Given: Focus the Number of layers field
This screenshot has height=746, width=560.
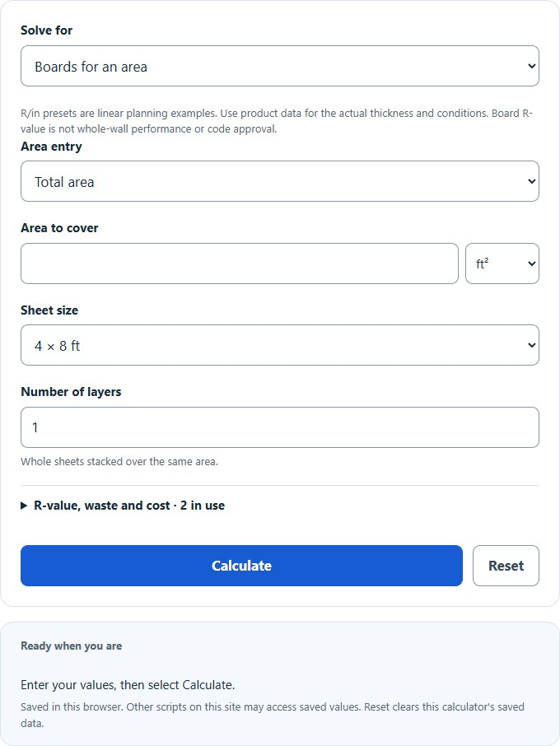Looking at the screenshot, I should 280,427.
